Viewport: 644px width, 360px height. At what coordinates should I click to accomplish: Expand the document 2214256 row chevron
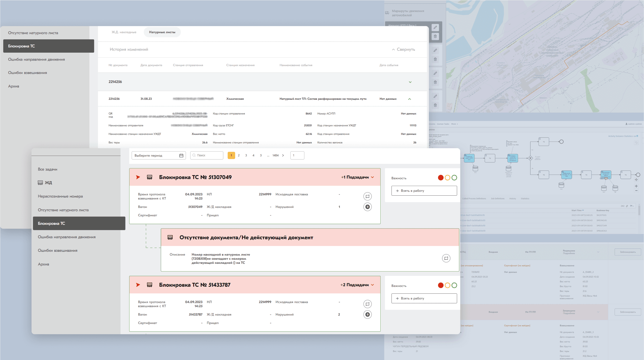410,82
